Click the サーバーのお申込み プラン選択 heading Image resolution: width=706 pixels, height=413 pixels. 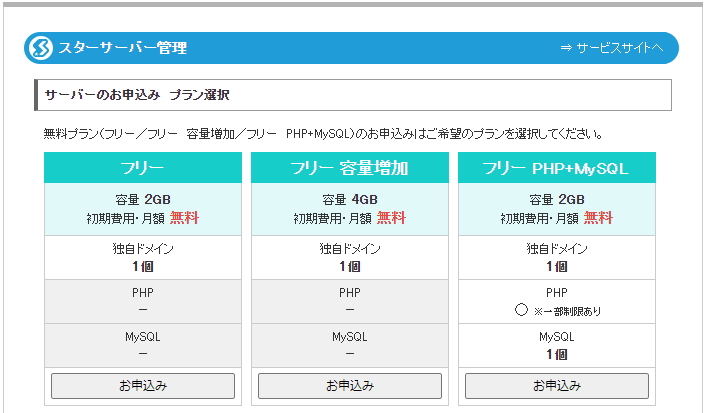(137, 95)
